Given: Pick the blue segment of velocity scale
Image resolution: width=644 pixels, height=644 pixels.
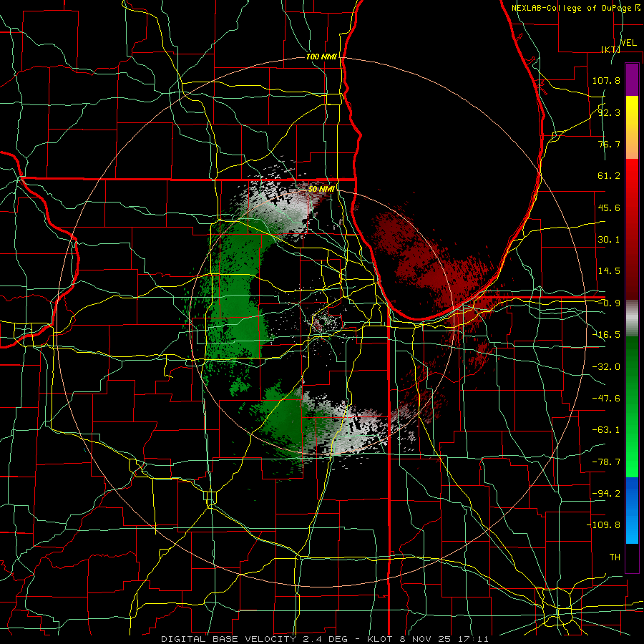Looking at the screenshot, I should (632, 510).
